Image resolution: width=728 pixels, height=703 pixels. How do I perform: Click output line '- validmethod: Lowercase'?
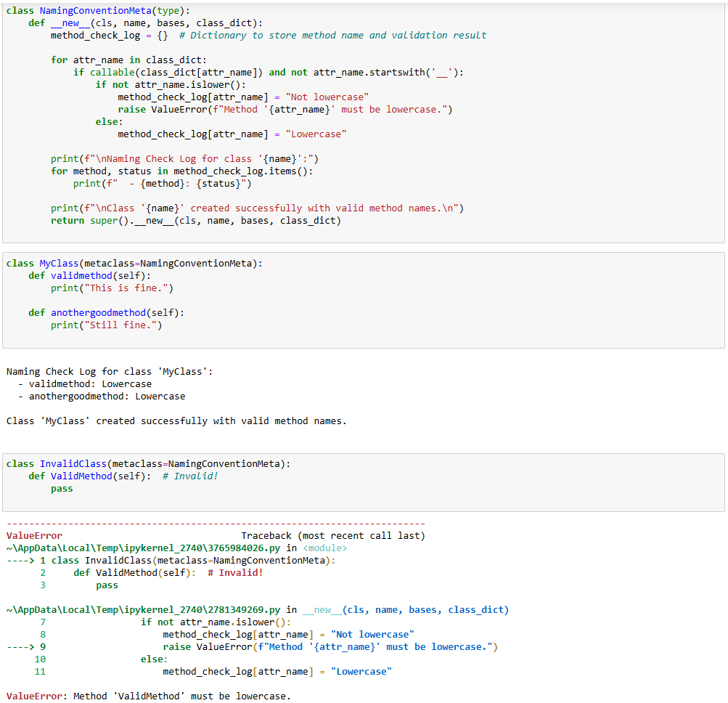tap(85, 384)
